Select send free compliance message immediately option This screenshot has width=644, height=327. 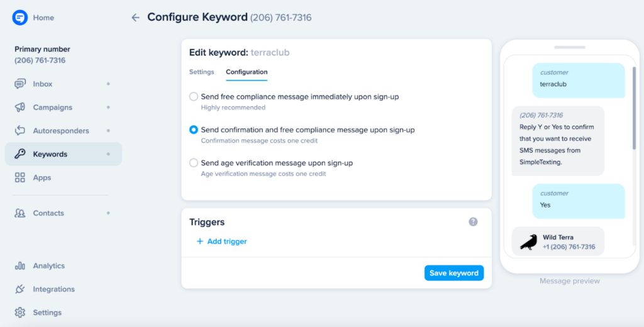(194, 97)
